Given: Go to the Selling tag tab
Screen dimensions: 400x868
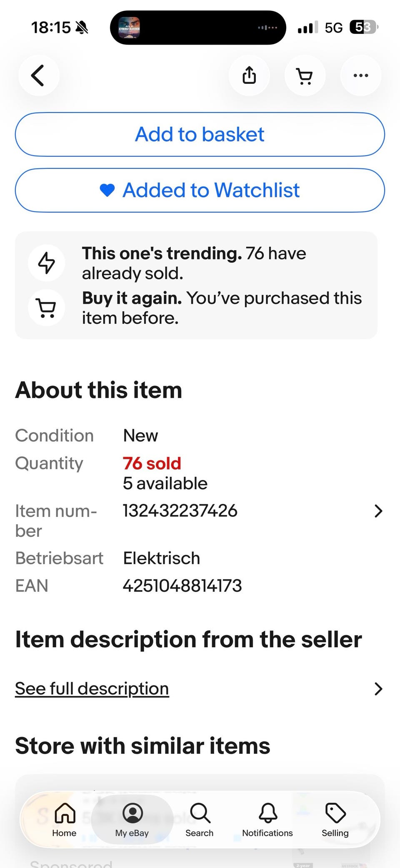Looking at the screenshot, I should coord(335,820).
